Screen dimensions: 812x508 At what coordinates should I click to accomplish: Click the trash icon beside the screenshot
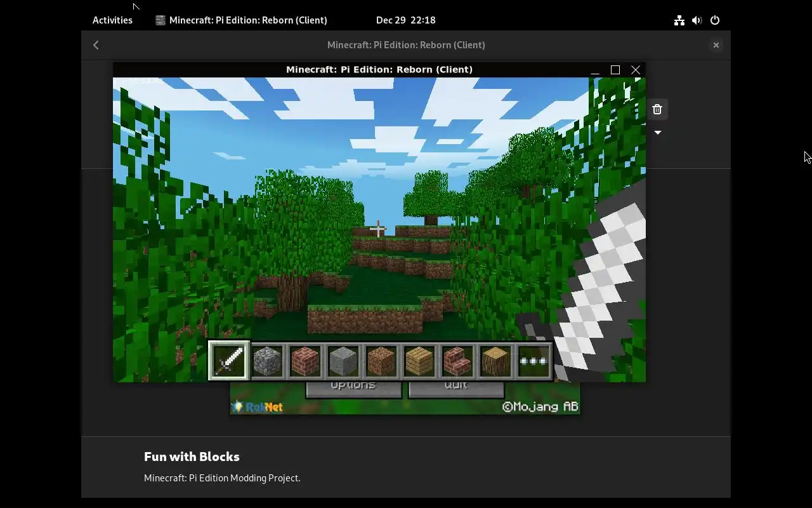[x=657, y=109]
